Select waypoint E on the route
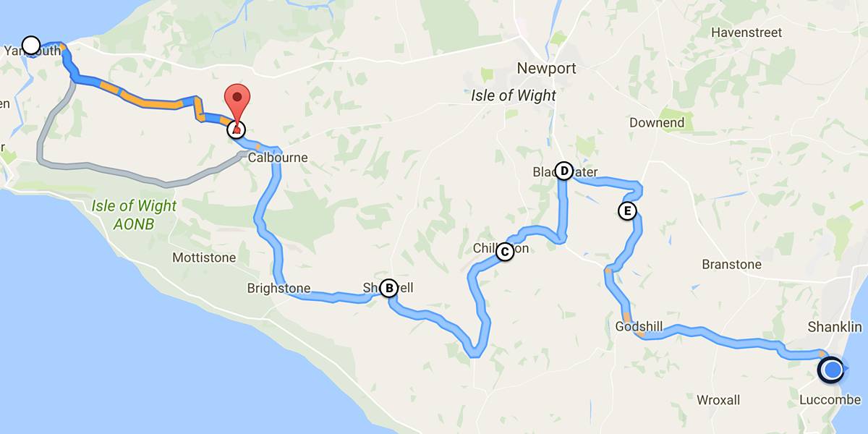 pos(628,211)
